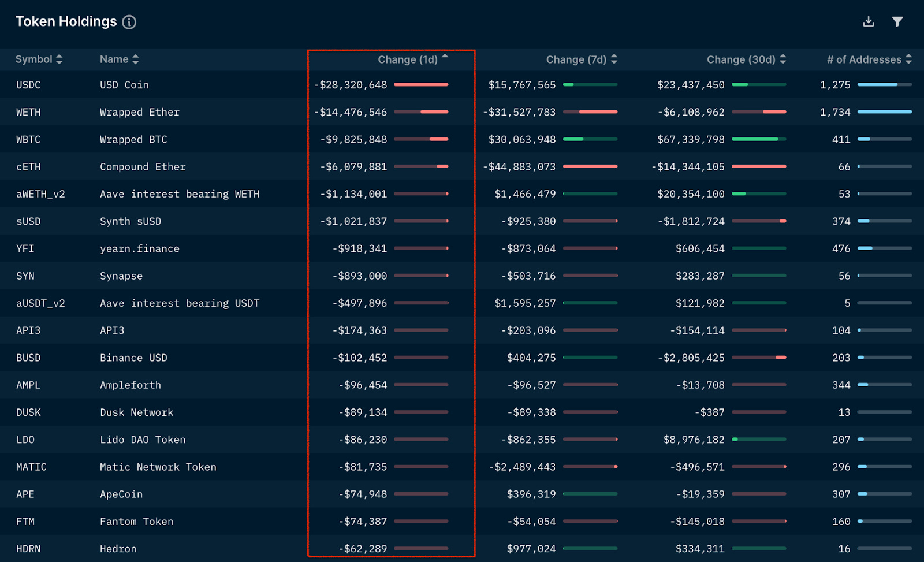Click the Dusk Network name

pyautogui.click(x=137, y=412)
